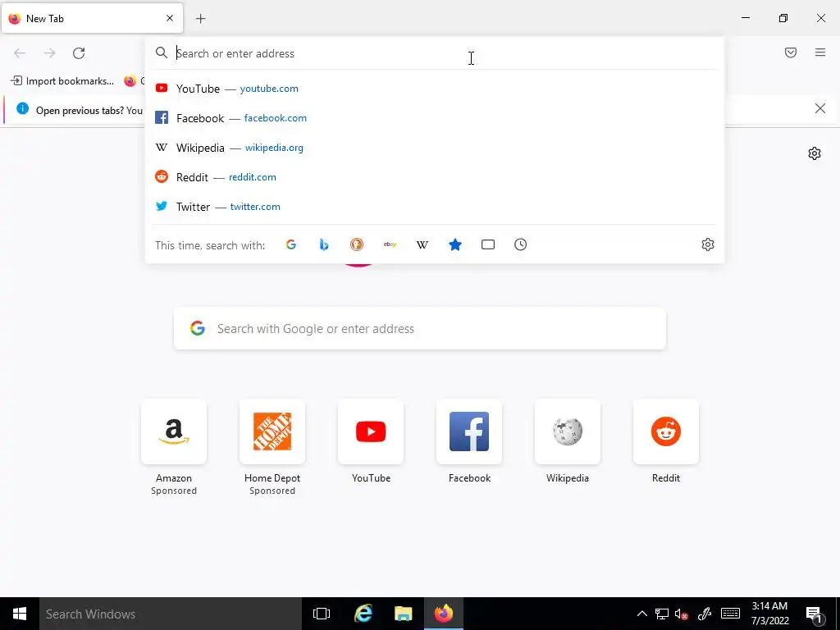Open File Explorer from the taskbar
Viewport: 840px width, 630px height.
point(403,614)
